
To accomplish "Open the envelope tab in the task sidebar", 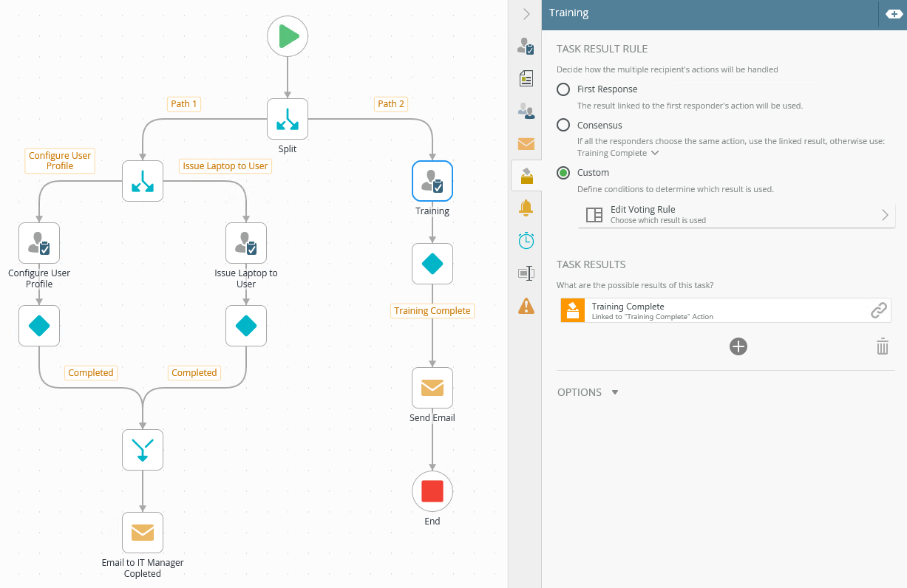I will point(526,143).
